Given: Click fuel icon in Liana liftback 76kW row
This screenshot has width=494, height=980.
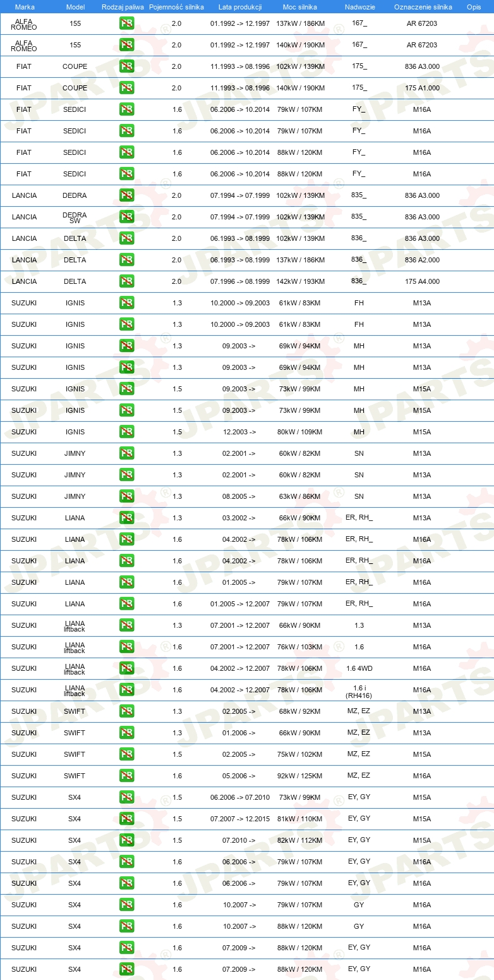Looking at the screenshot, I should [126, 647].
